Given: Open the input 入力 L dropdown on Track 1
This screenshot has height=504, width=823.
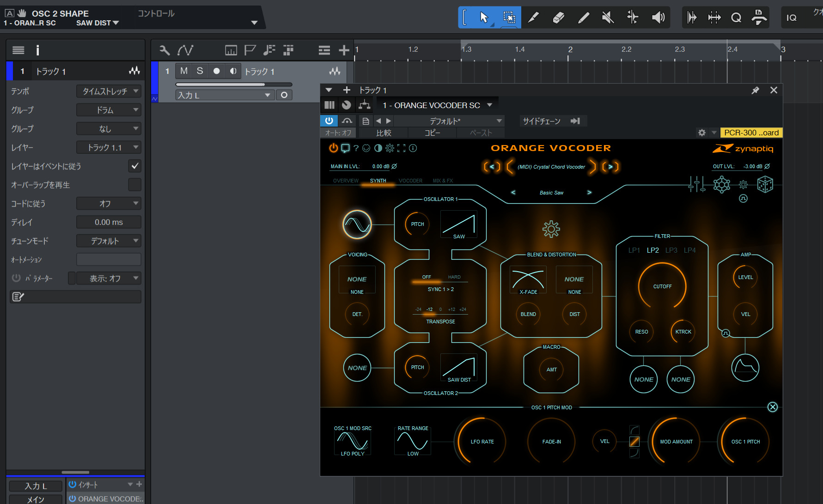Looking at the screenshot, I should 225,95.
